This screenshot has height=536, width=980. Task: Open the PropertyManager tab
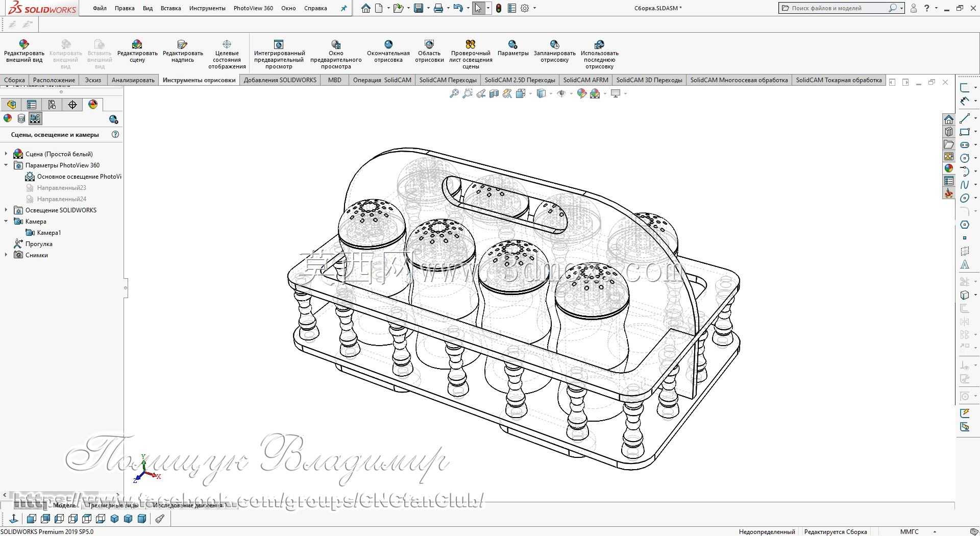(x=32, y=105)
